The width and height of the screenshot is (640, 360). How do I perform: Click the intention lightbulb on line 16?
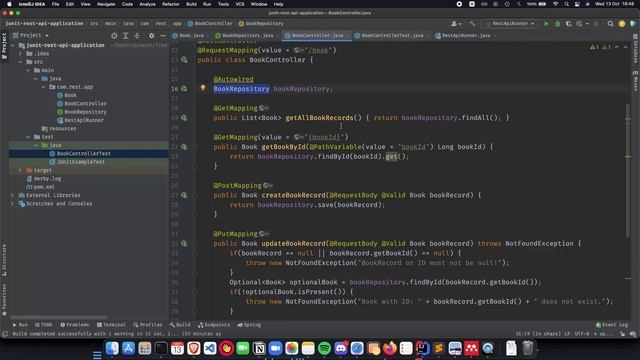[203, 88]
